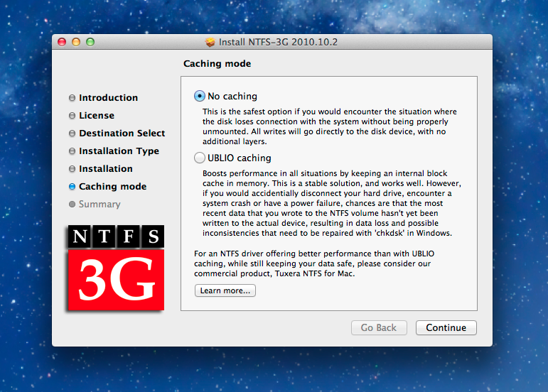
Task: Click the bullet beside Introduction
Action: point(72,98)
